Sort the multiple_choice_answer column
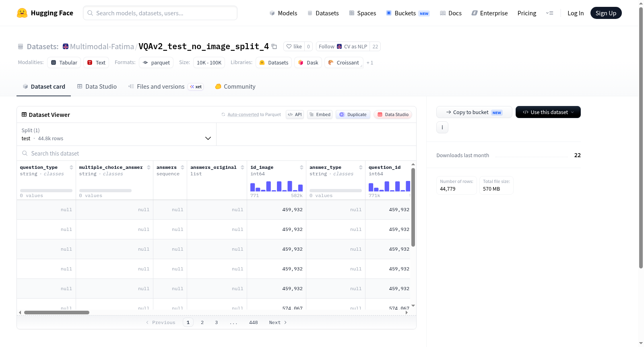 pyautogui.click(x=149, y=167)
